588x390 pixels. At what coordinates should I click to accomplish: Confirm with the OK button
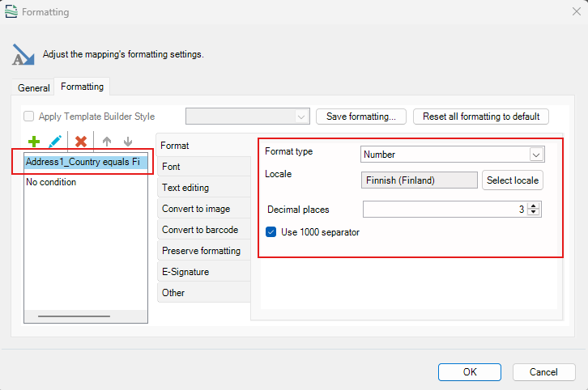tap(470, 372)
